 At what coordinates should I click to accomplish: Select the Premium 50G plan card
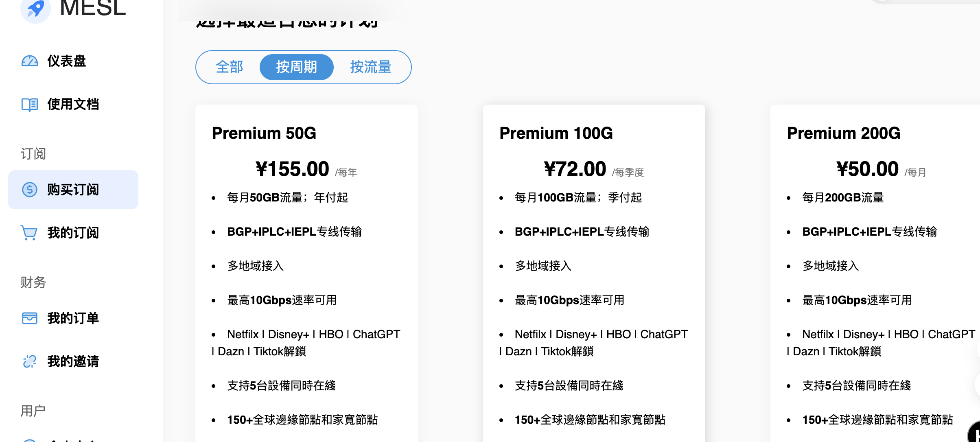coord(306,274)
